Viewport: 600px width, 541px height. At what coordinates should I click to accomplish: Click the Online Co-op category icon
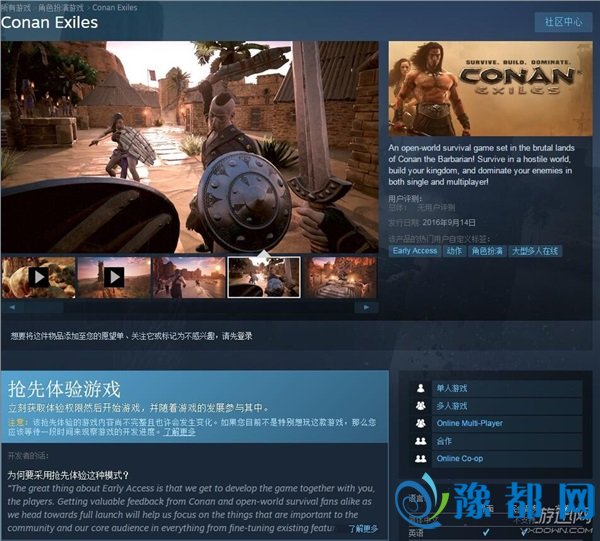(x=418, y=459)
